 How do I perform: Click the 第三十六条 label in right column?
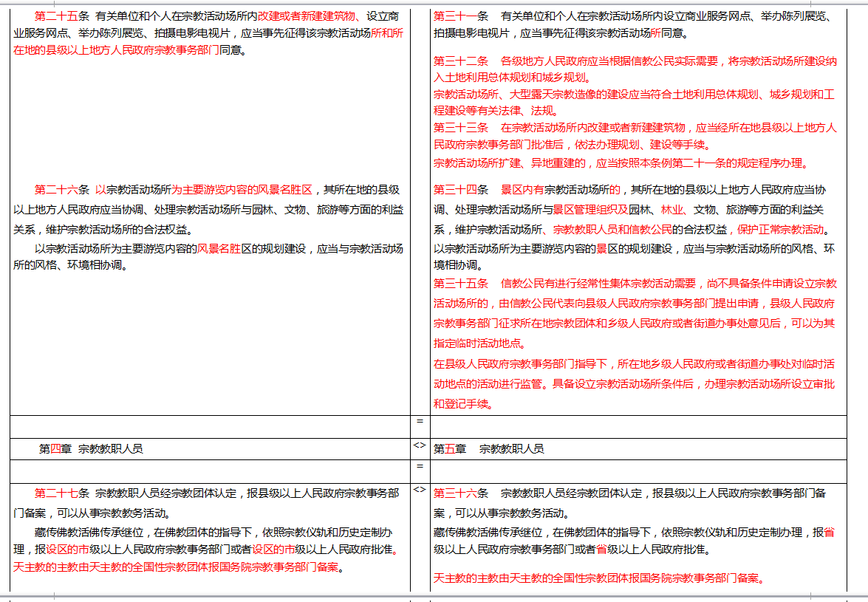point(460,493)
